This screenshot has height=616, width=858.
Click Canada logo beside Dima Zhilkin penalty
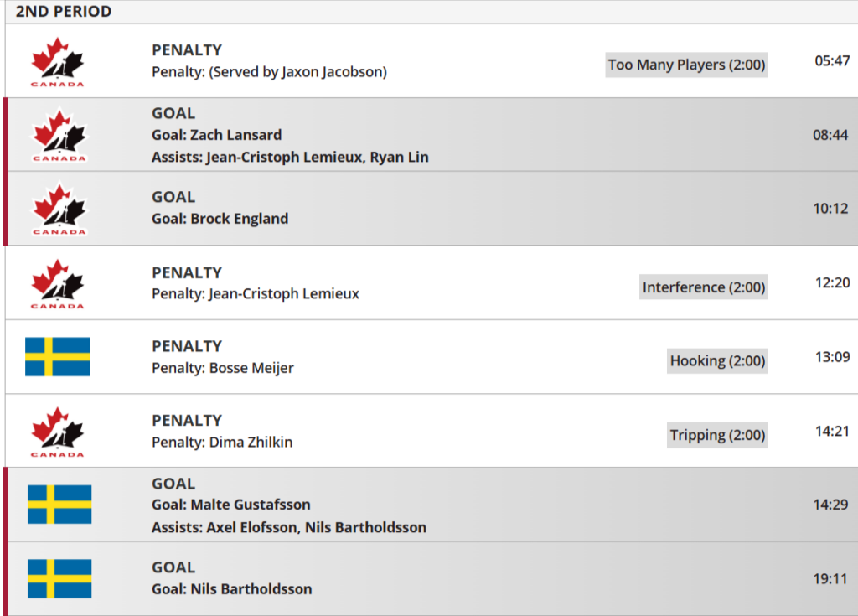coord(58,431)
